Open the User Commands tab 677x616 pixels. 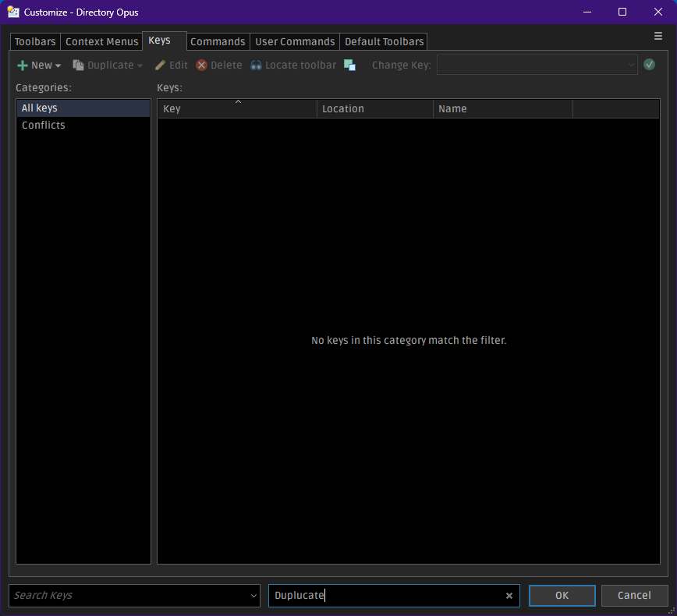coord(295,42)
